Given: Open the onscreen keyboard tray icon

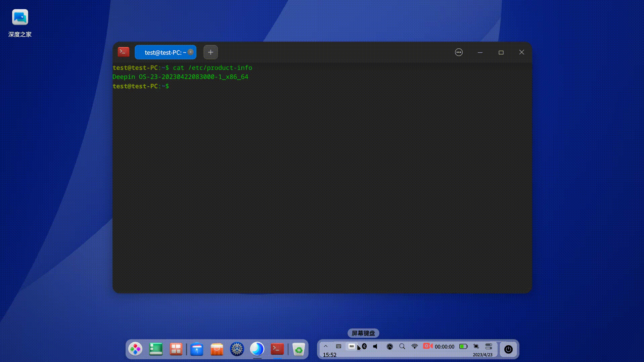Looking at the screenshot, I should point(352,346).
